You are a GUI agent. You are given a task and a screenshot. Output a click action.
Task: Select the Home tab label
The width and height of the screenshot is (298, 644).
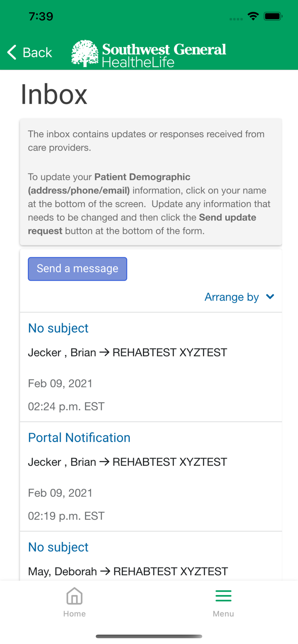tap(74, 614)
